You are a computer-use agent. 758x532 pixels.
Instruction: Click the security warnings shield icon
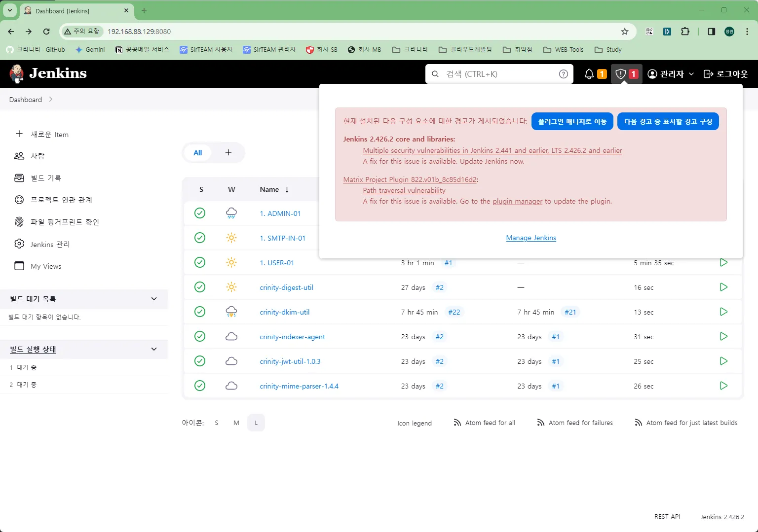coord(621,74)
